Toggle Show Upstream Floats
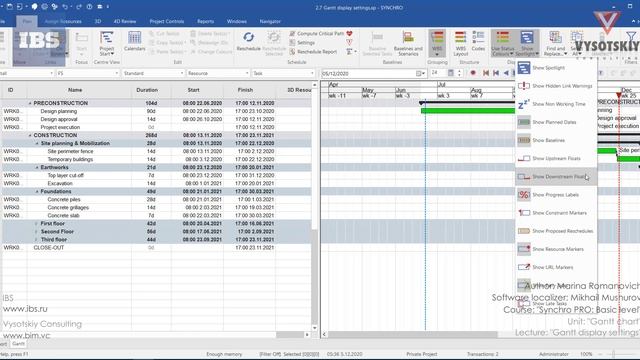The width and height of the screenshot is (640, 360). click(556, 158)
